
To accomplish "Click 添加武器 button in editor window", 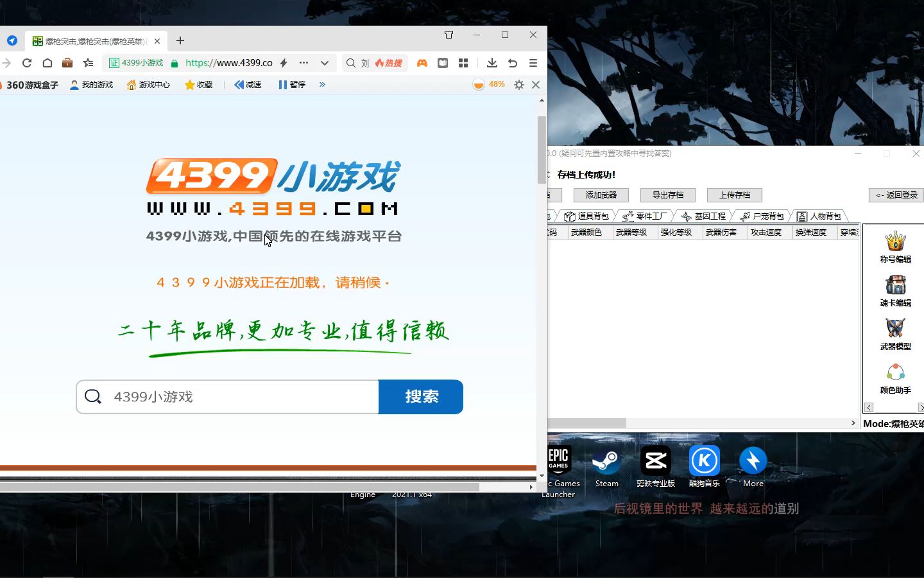I will [601, 195].
